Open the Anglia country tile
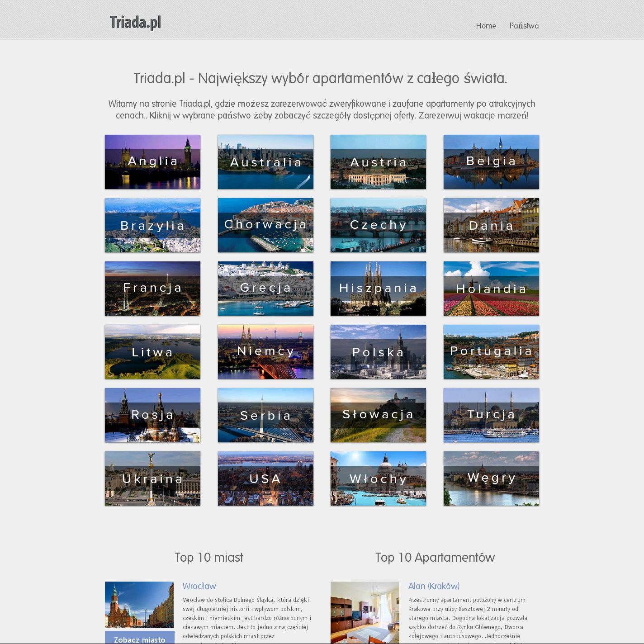This screenshot has width=644, height=644. coord(152,162)
